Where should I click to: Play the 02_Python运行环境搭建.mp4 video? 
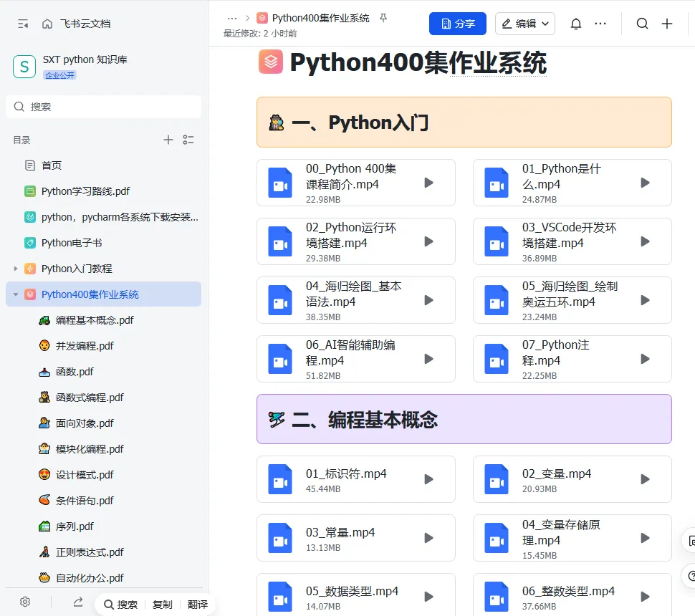click(428, 241)
